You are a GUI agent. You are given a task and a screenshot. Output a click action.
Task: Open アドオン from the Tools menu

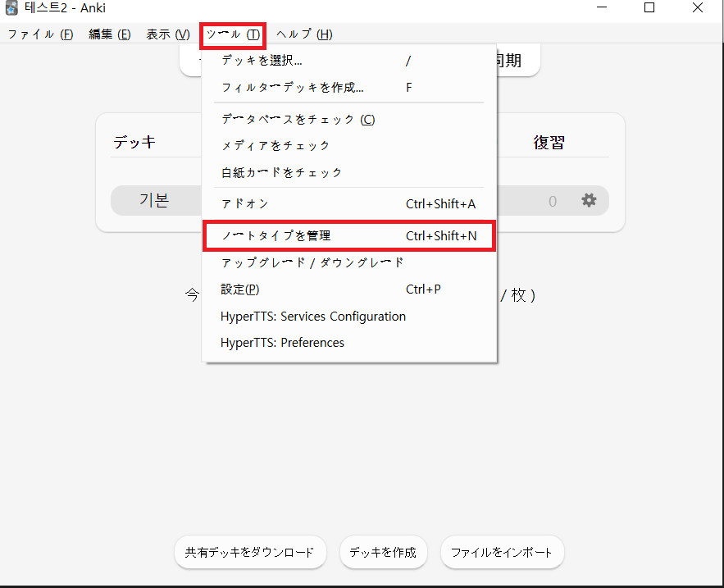[x=349, y=203]
